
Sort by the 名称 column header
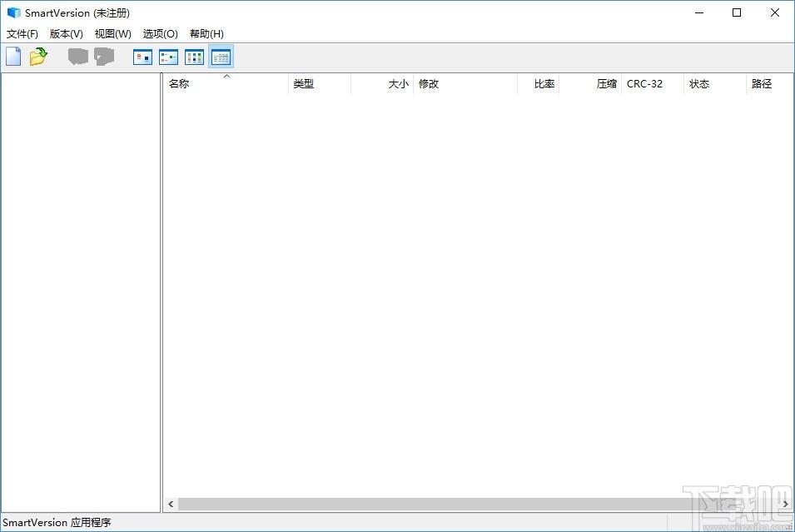point(226,84)
